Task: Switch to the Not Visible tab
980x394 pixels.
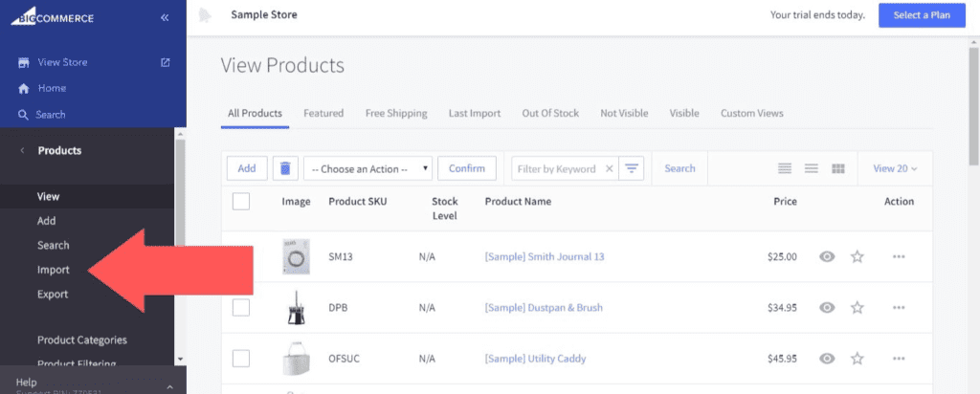Action: pos(624,114)
